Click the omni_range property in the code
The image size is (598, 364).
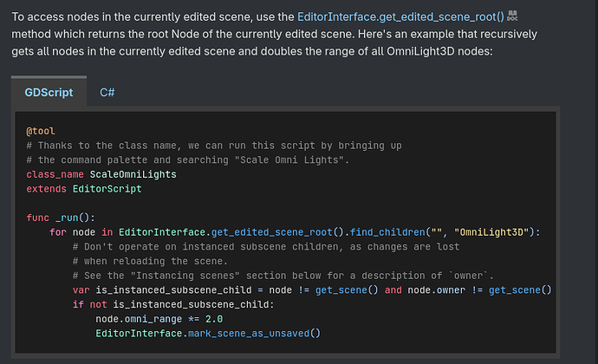pos(153,319)
